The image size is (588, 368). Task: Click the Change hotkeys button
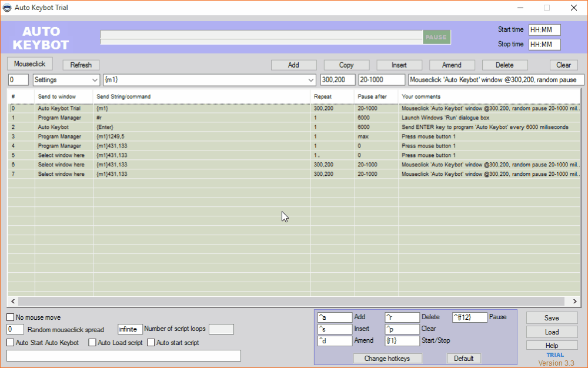point(387,359)
